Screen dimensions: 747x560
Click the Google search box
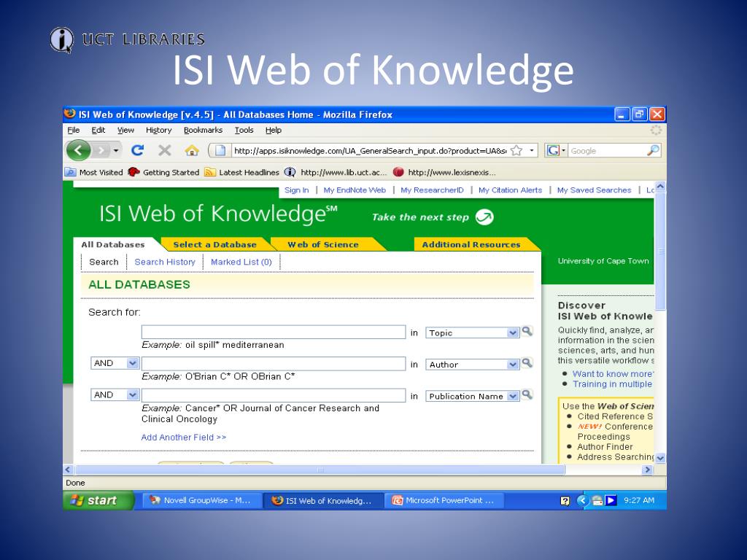click(x=608, y=150)
